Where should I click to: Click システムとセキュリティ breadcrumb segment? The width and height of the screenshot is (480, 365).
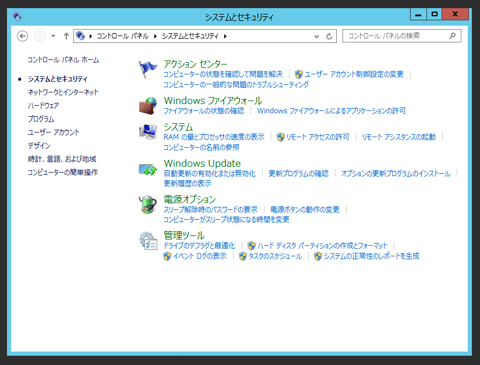click(190, 36)
